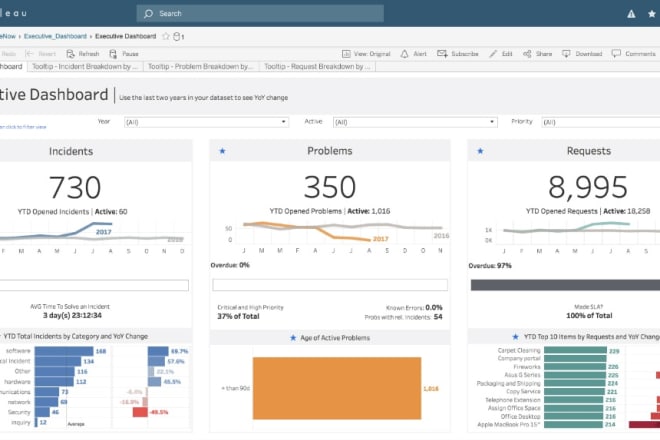Click the star icon beside Problems
Viewport: 660px width, 440px height.
(222, 151)
